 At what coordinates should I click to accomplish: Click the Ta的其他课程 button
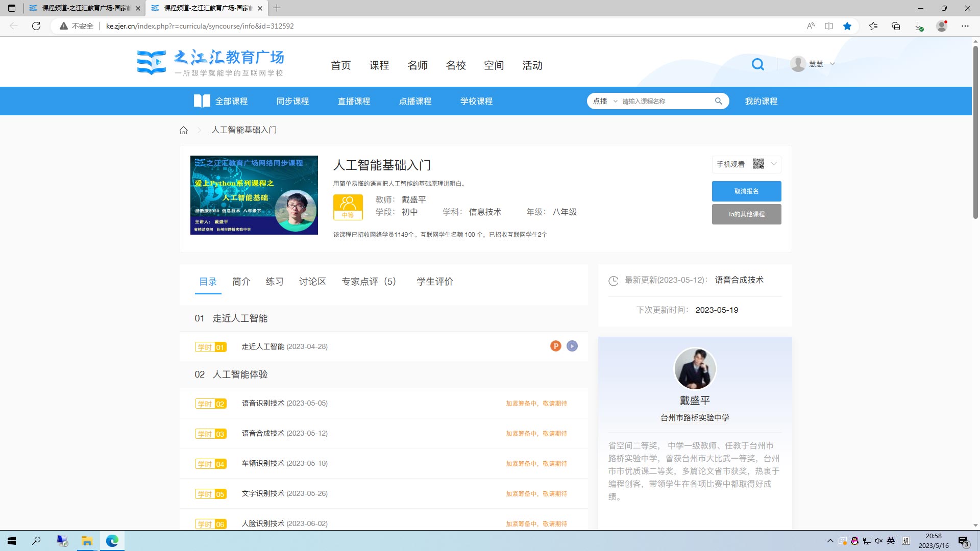pyautogui.click(x=746, y=214)
